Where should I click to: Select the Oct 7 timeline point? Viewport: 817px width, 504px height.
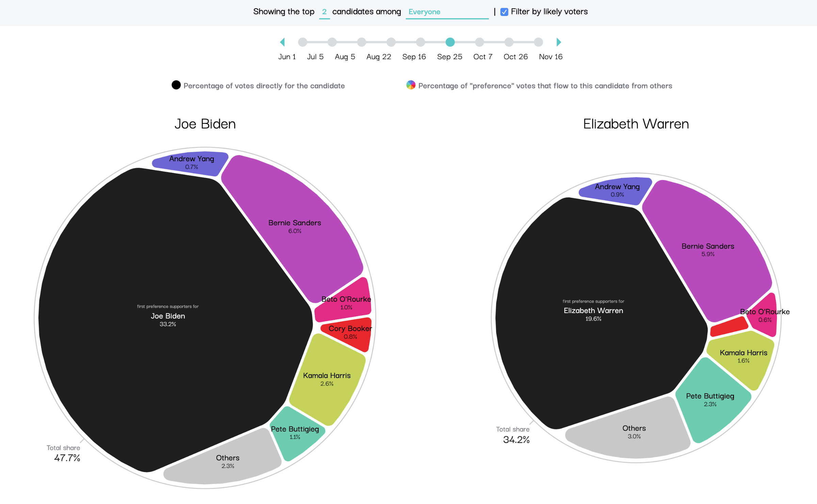click(479, 42)
